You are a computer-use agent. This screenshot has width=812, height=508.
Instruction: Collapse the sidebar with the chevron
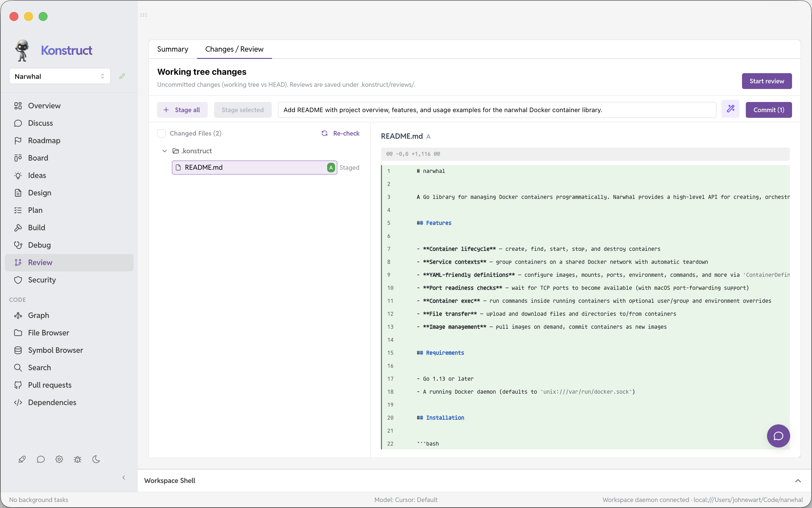[124, 478]
